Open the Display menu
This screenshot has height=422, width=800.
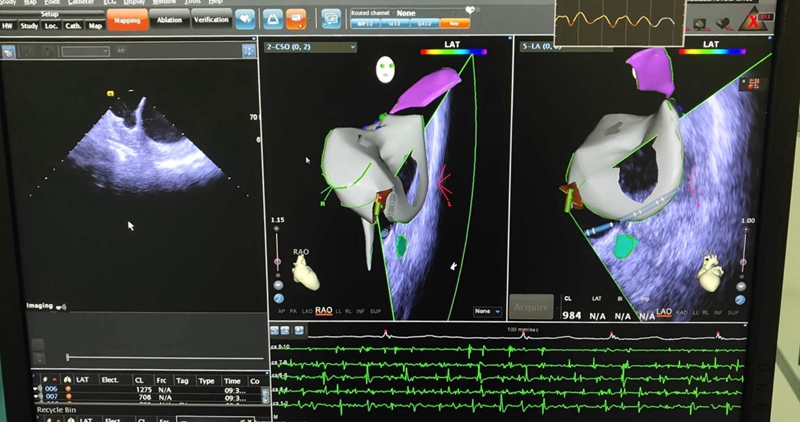pyautogui.click(x=134, y=2)
